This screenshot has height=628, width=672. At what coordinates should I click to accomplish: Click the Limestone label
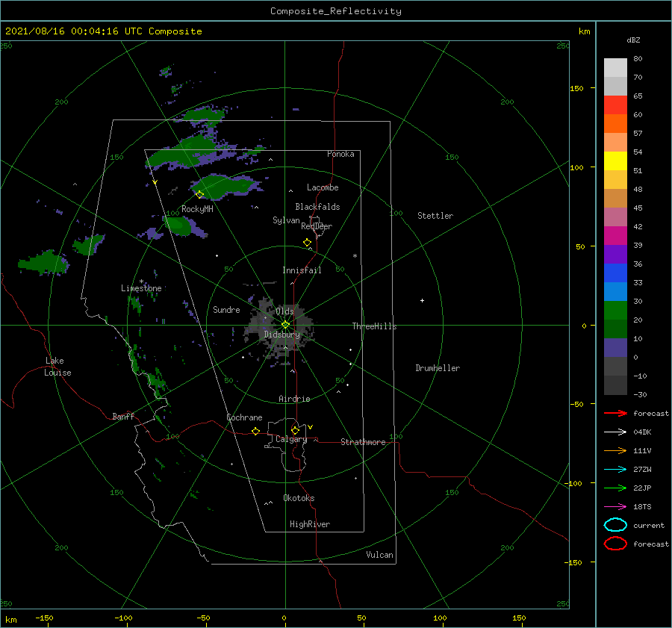point(141,288)
